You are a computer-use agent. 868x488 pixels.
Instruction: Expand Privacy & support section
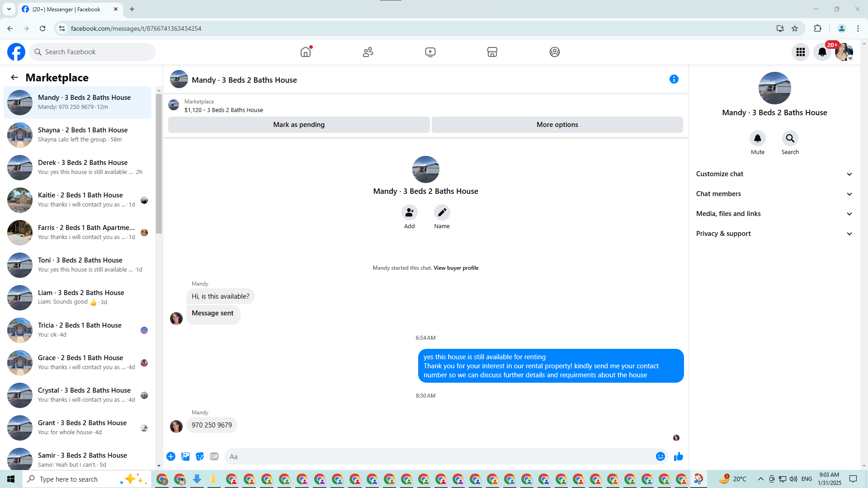click(x=774, y=234)
